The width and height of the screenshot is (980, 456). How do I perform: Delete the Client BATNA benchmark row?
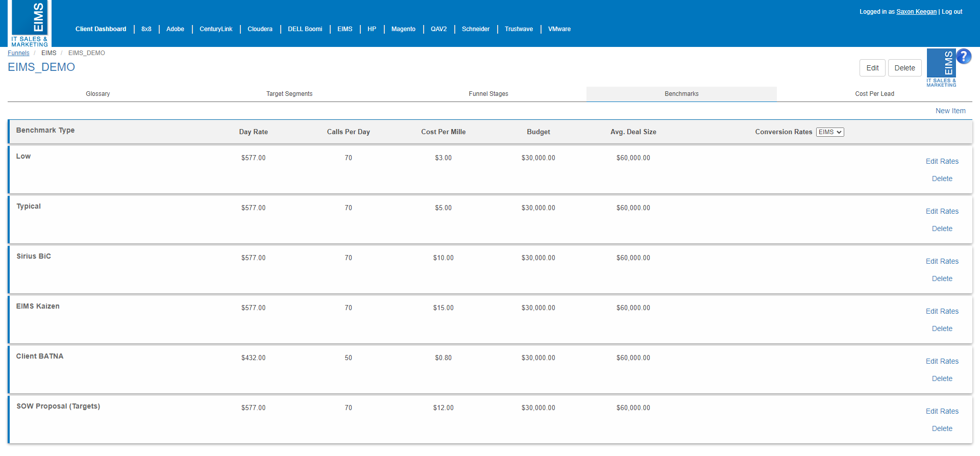(x=942, y=378)
